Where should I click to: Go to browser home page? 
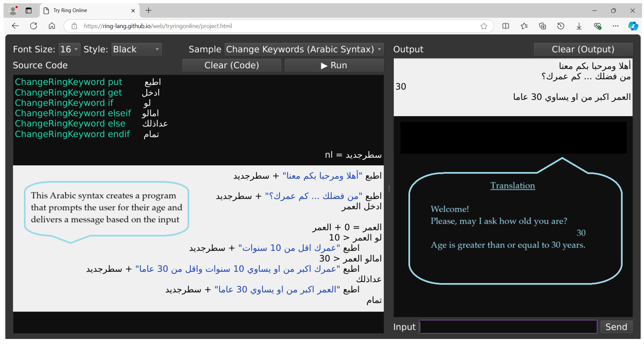tap(52, 26)
